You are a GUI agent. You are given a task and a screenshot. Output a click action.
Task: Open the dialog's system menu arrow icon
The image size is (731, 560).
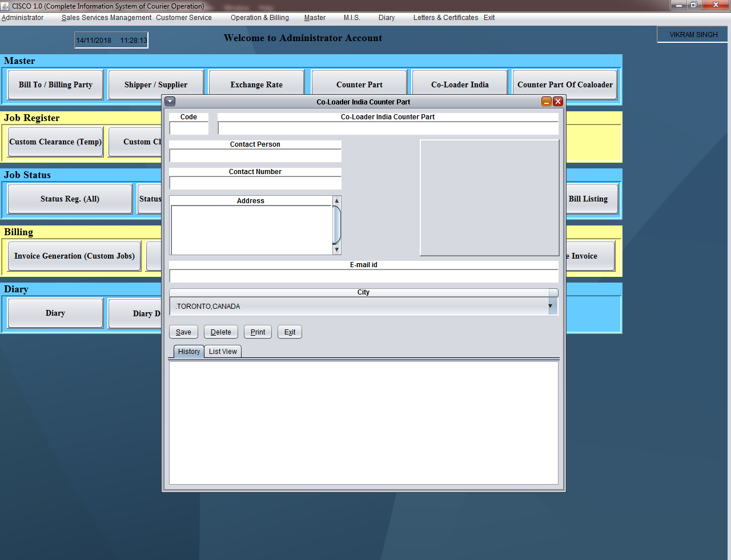(170, 102)
